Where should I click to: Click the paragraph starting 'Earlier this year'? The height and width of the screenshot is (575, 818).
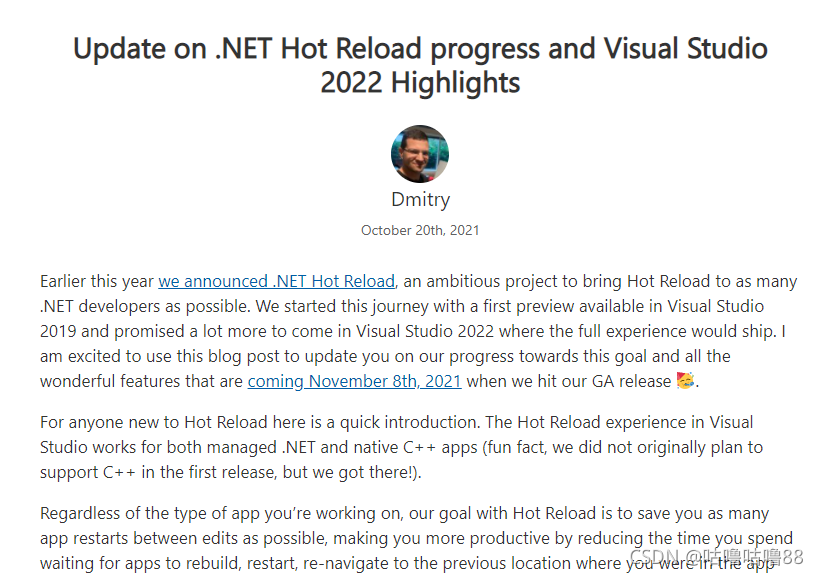(x=418, y=331)
